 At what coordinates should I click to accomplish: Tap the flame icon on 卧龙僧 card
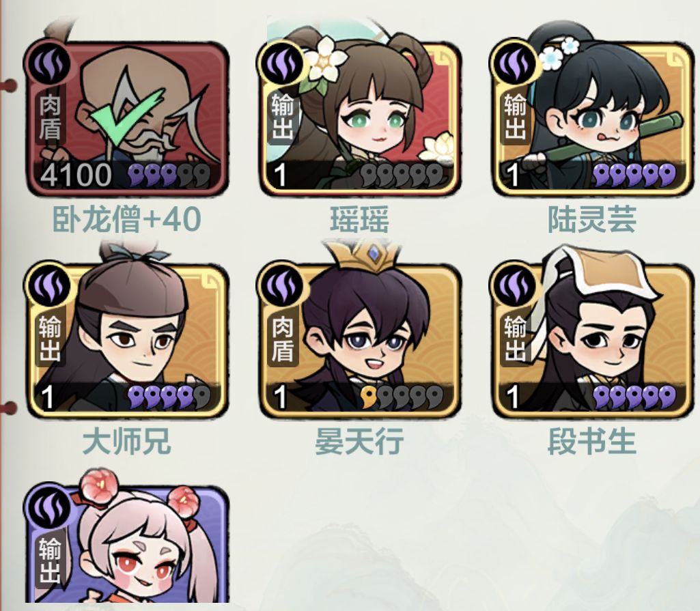click(x=48, y=64)
